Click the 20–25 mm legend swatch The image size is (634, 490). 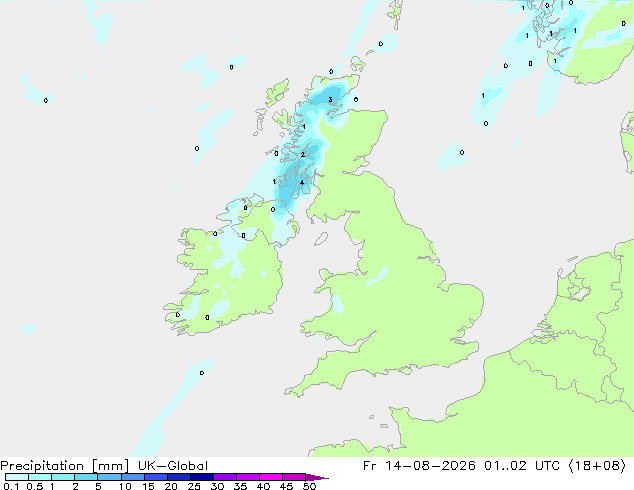tap(179, 477)
